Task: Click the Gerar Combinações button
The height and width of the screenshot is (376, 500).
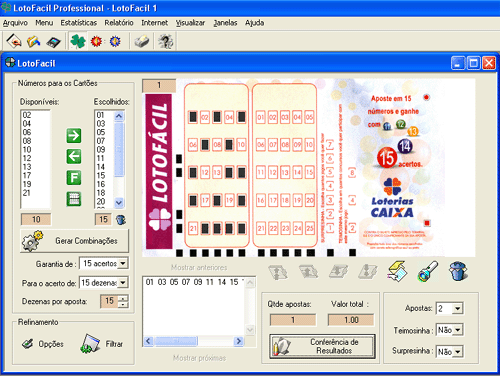Action: click(x=74, y=241)
